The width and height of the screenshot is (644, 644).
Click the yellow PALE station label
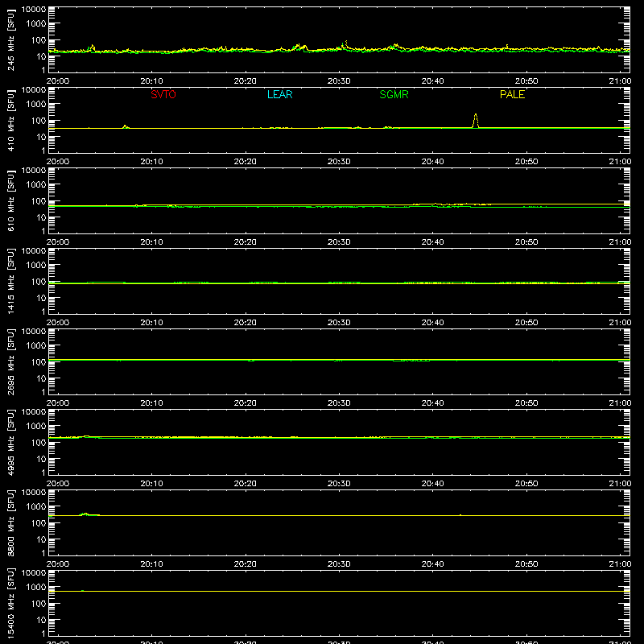(x=512, y=94)
